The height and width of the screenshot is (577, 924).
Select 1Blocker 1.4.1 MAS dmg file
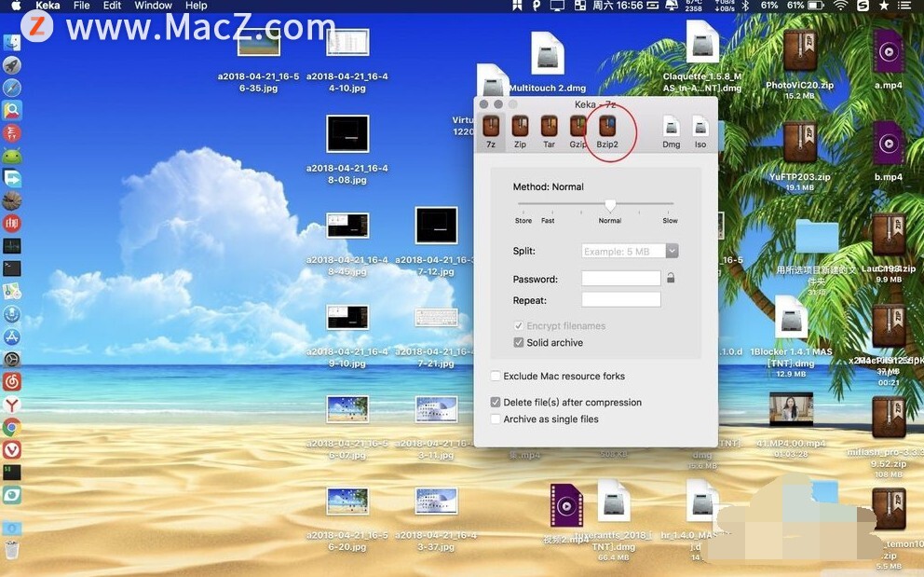791,319
